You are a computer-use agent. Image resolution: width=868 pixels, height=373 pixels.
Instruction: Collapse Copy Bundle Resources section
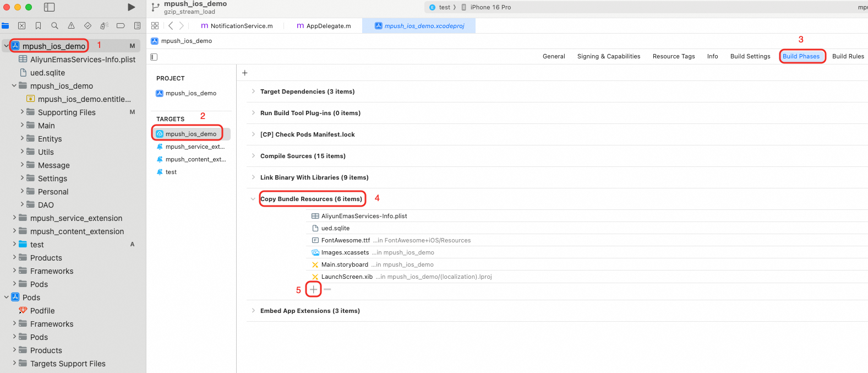point(253,199)
